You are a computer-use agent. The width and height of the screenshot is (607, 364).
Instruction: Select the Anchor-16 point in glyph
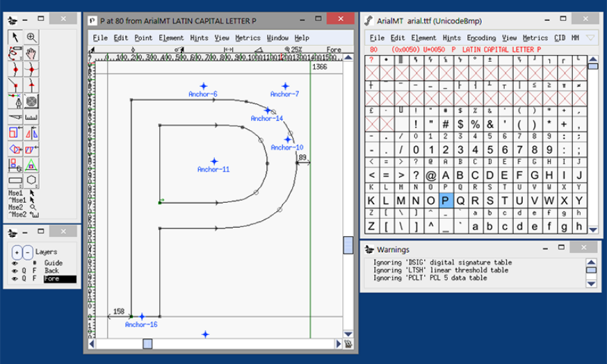(142, 317)
